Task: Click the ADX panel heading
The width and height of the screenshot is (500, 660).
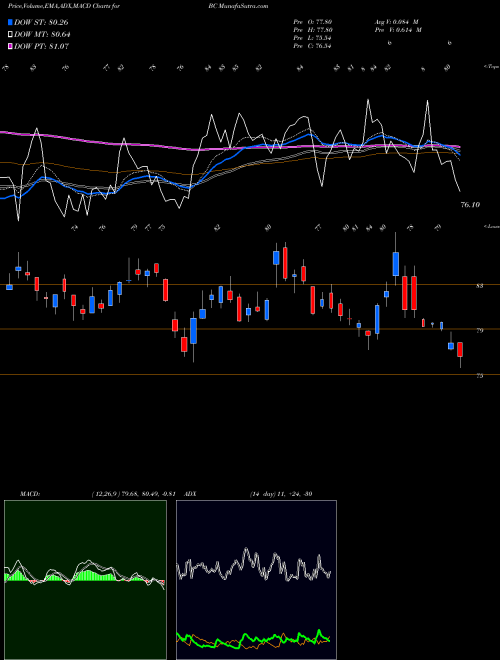Action: tap(191, 494)
